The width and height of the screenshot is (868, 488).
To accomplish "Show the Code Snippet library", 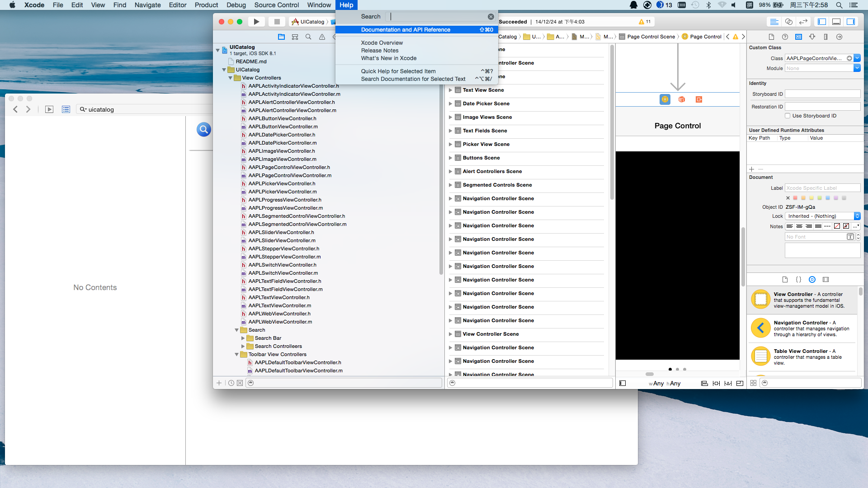I will click(798, 280).
